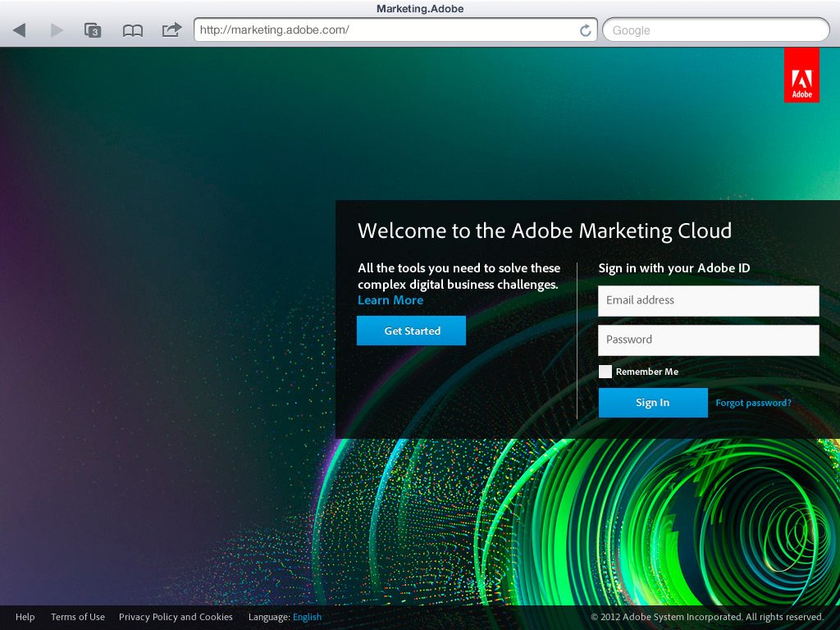840x630 pixels.
Task: Open Privacy Policy and Cookies link
Action: tap(176, 617)
